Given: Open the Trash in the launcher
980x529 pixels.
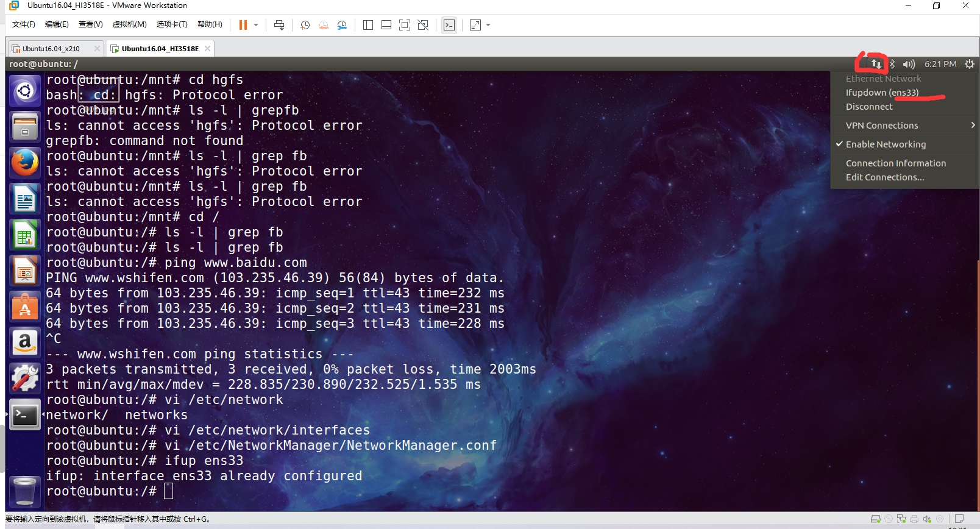Looking at the screenshot, I should [x=25, y=491].
